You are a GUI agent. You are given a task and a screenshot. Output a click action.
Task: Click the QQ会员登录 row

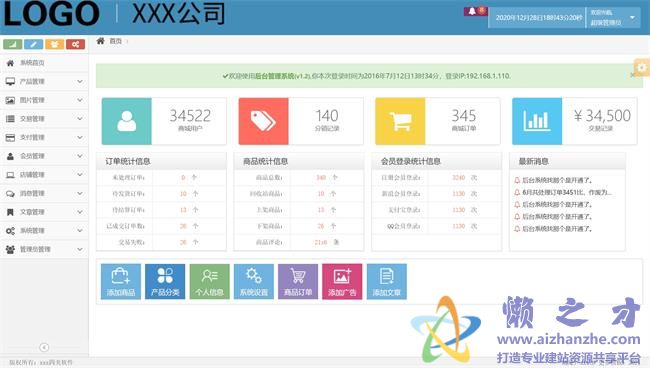point(437,226)
